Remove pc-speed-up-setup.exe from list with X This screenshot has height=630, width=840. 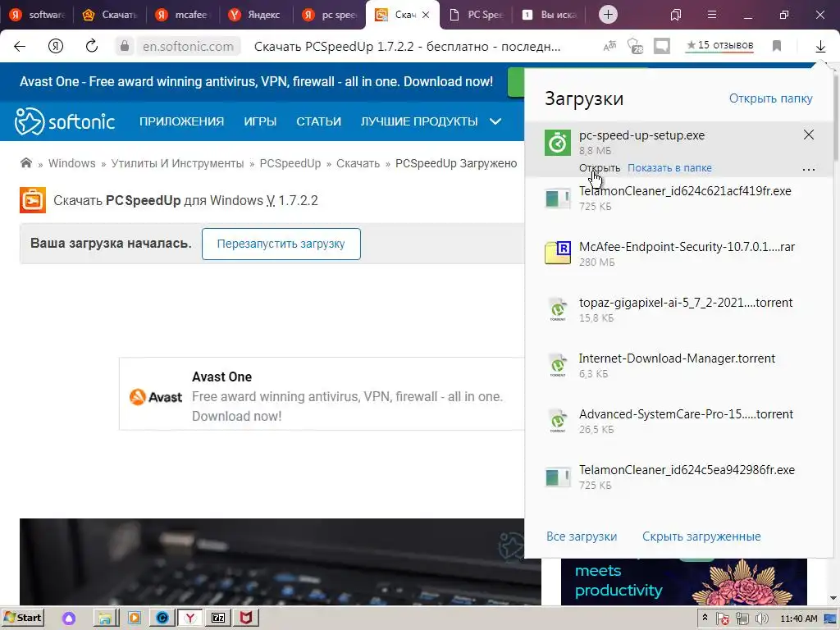[x=808, y=135]
